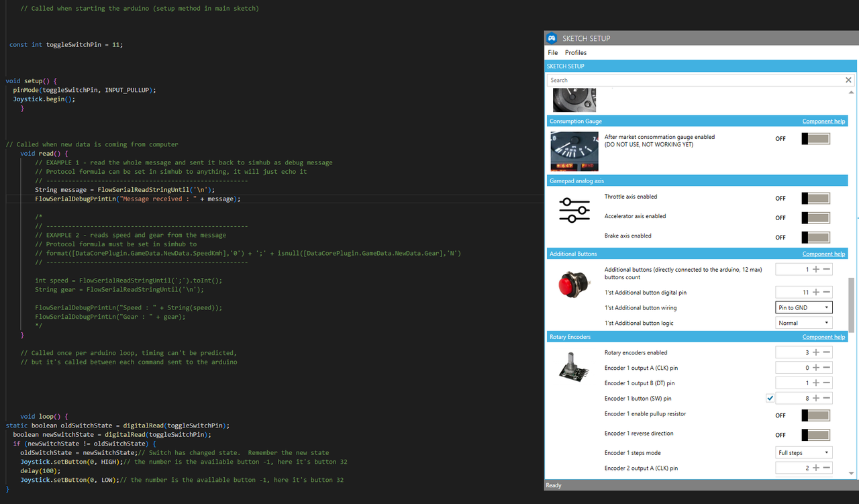Click 'Joystick.setButton(0, HIGH);' code line
Image resolution: width=859 pixels, height=504 pixels.
(x=71, y=462)
